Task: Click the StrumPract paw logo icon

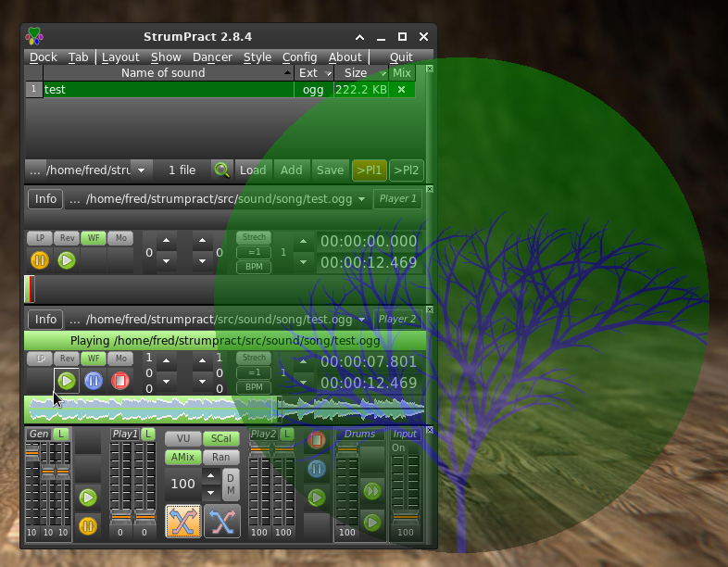Action: coord(34,36)
